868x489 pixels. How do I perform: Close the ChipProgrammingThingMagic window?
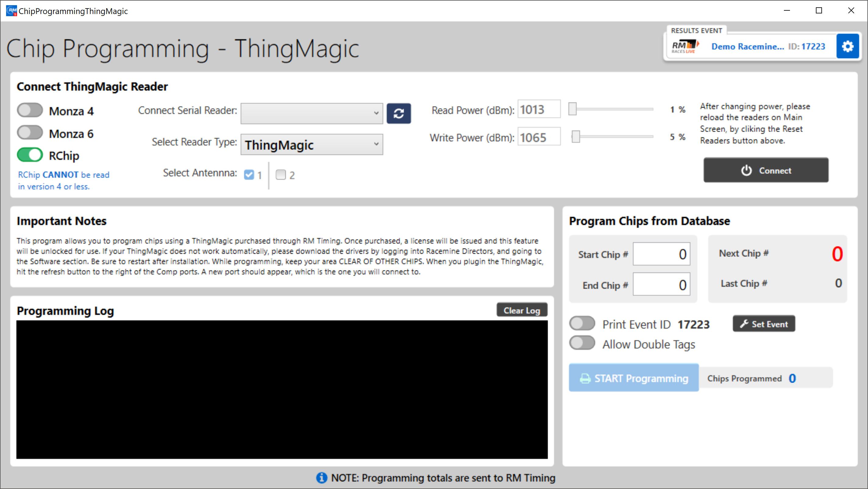click(851, 11)
